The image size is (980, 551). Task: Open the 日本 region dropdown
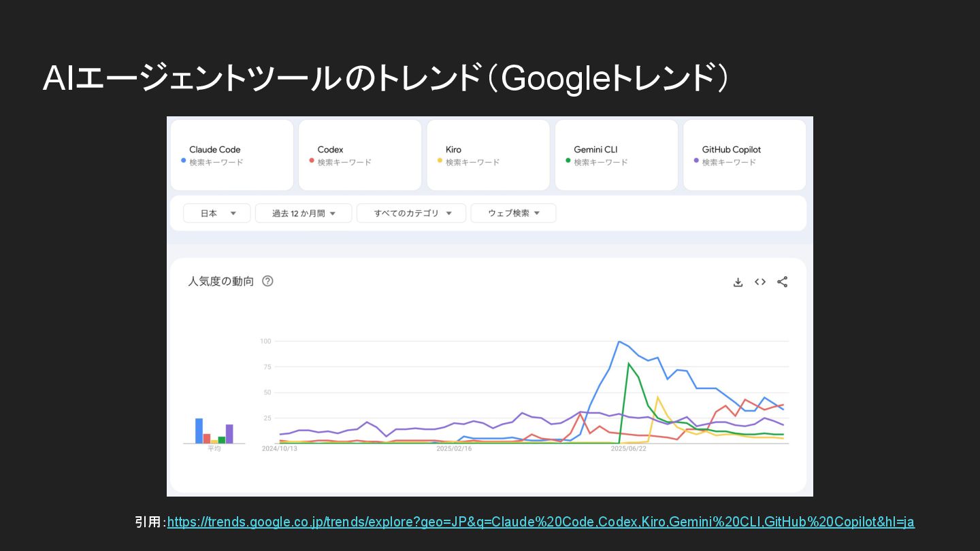217,213
